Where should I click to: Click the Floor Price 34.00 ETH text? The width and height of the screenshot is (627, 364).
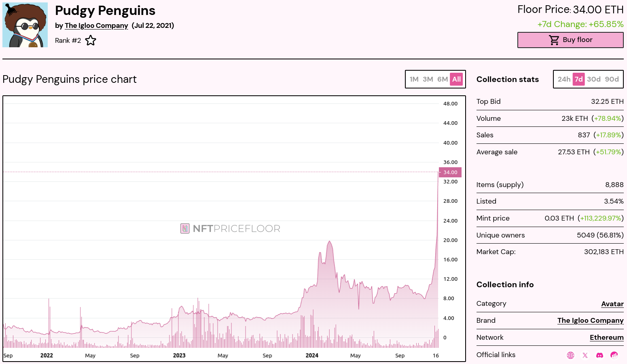click(570, 10)
